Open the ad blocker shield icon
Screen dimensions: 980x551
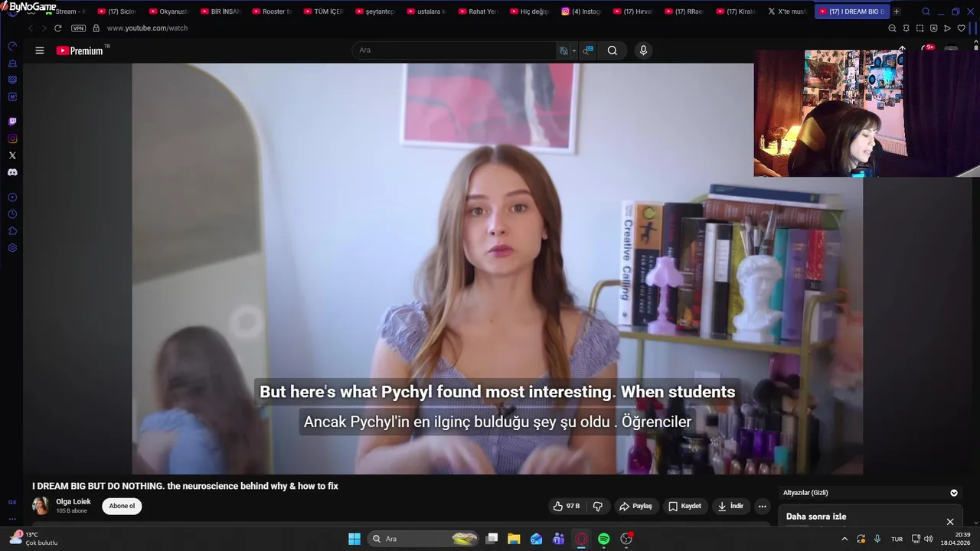(x=933, y=28)
